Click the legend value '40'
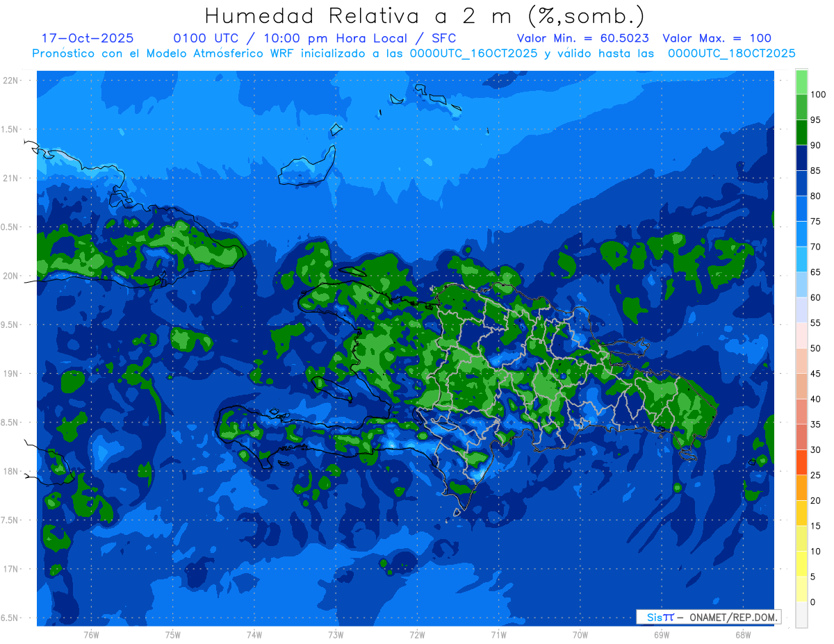 [x=815, y=399]
